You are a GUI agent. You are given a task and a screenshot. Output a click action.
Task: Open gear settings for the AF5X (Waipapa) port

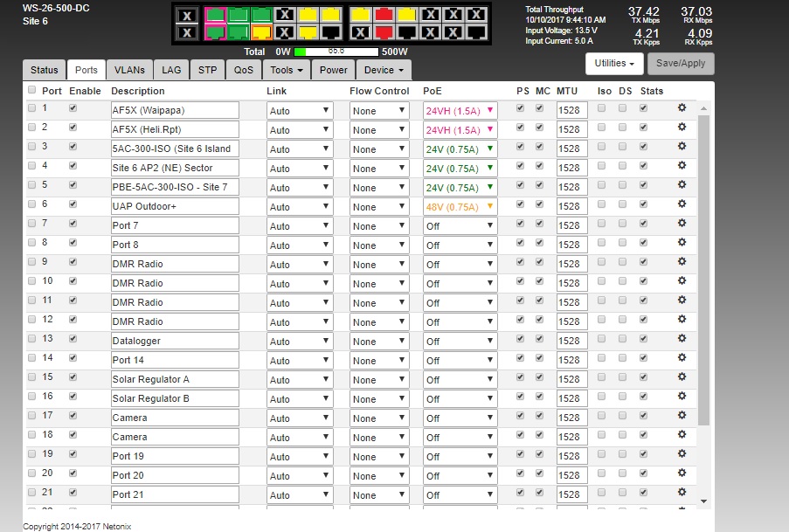tap(682, 108)
